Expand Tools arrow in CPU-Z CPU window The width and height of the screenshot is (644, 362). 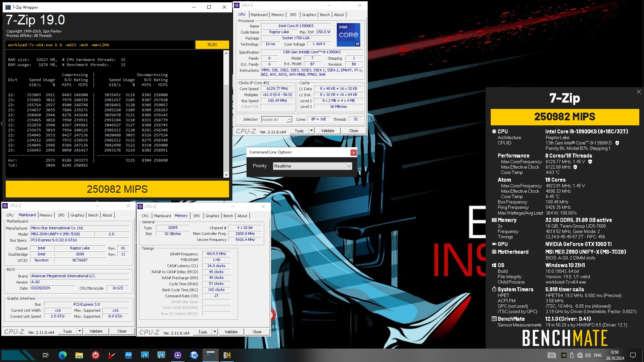click(x=311, y=131)
